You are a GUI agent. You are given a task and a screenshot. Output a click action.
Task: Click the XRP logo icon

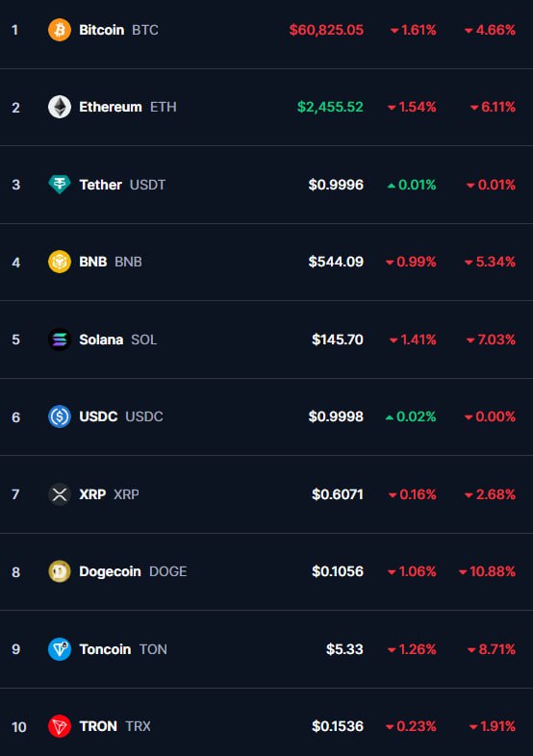60,494
